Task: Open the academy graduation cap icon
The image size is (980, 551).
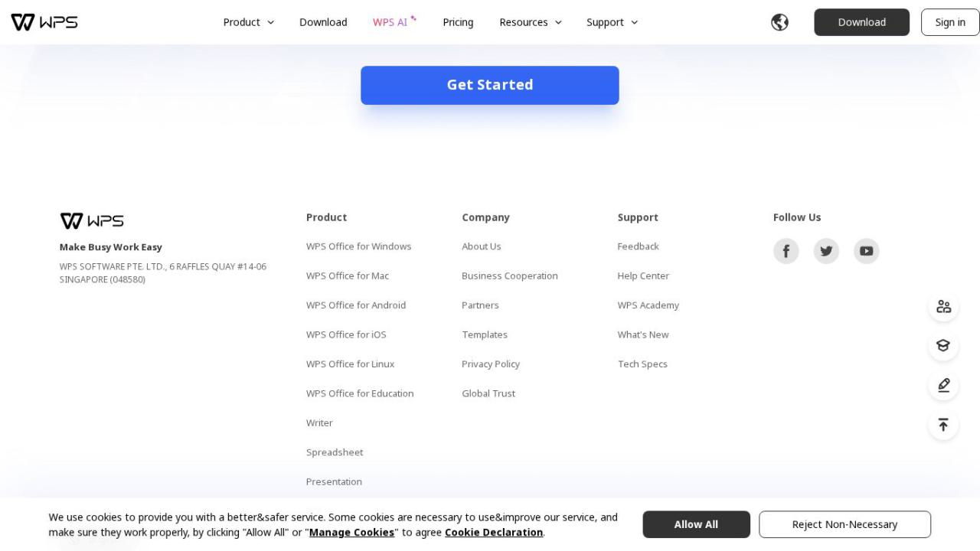Action: 943,346
